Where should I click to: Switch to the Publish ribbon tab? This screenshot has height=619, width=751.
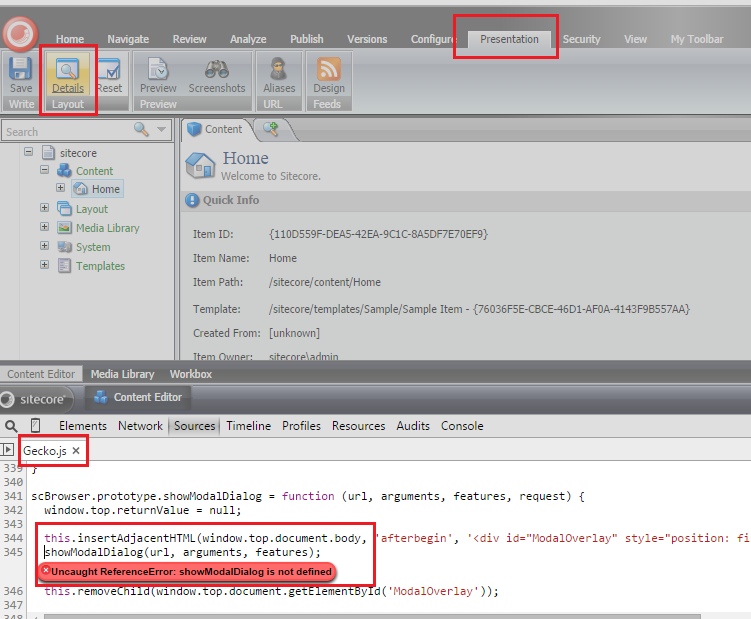tap(307, 39)
